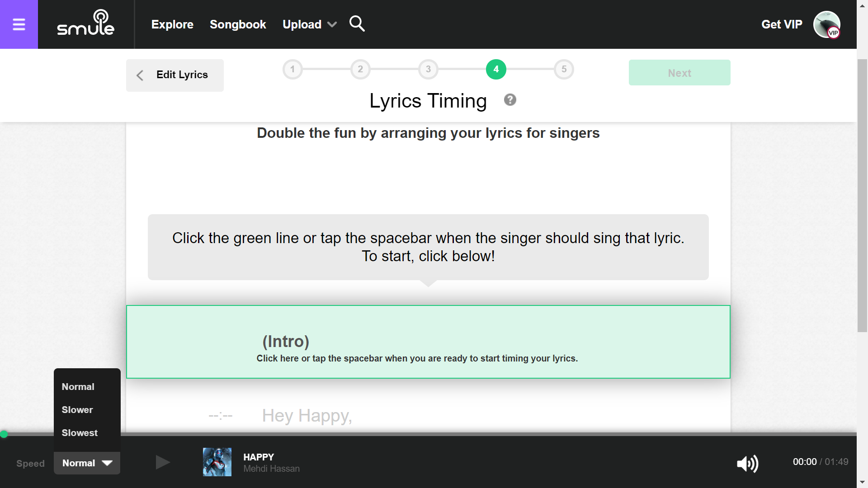Image resolution: width=868 pixels, height=488 pixels.
Task: Open the search magnifier icon
Action: [x=357, y=23]
